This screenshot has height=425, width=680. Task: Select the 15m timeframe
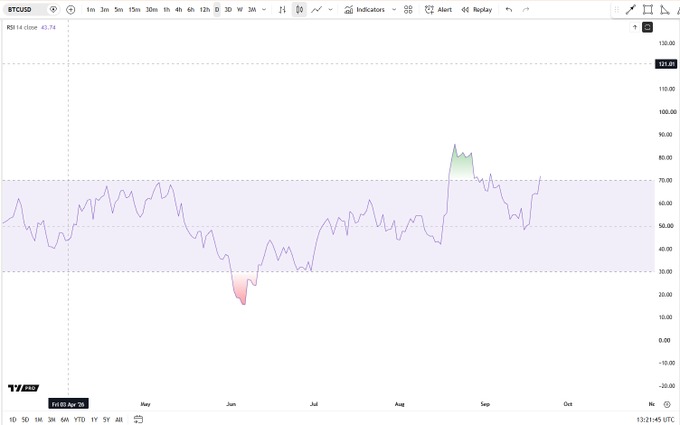pyautogui.click(x=134, y=10)
